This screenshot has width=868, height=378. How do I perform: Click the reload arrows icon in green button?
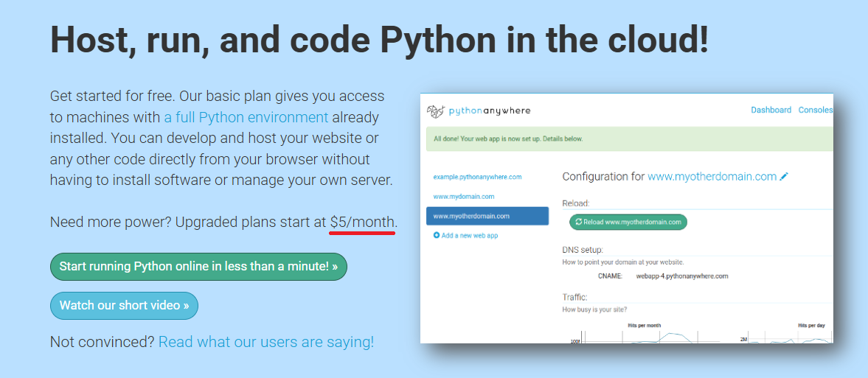tap(578, 222)
